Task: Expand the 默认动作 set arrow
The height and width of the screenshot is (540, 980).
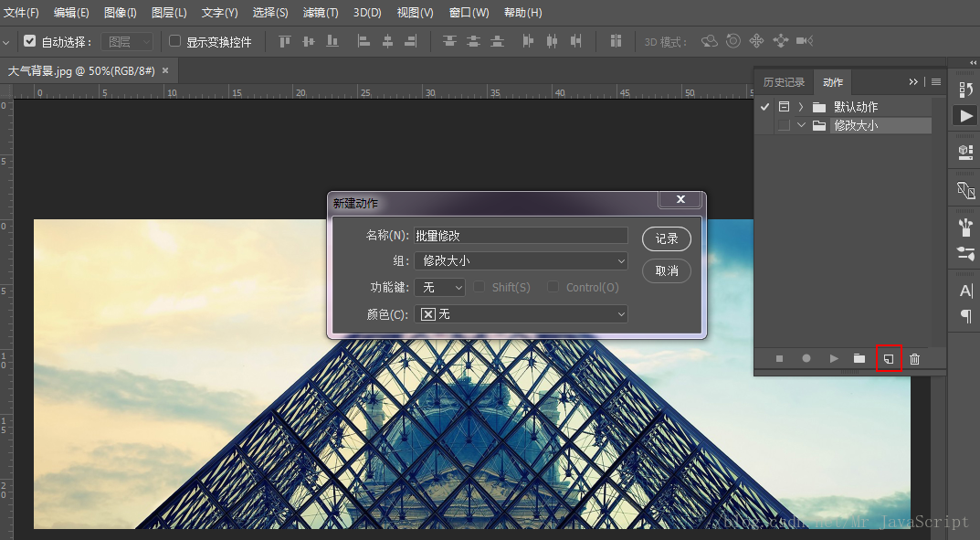Action: click(801, 107)
